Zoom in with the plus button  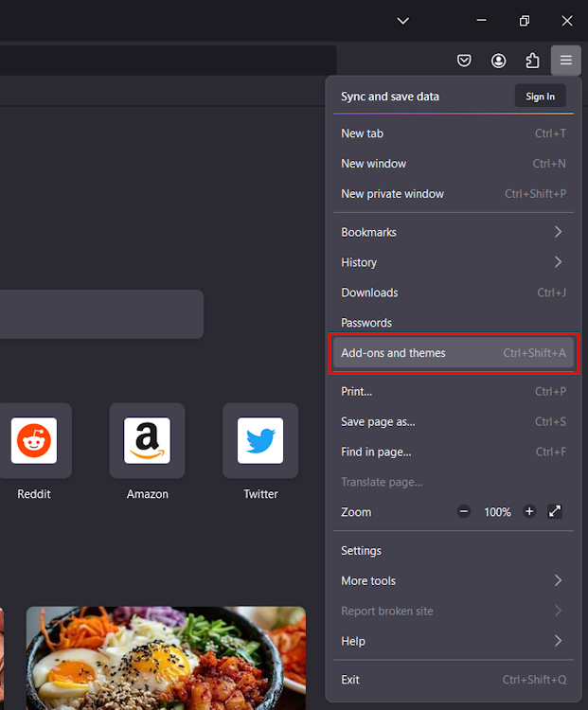(x=529, y=511)
